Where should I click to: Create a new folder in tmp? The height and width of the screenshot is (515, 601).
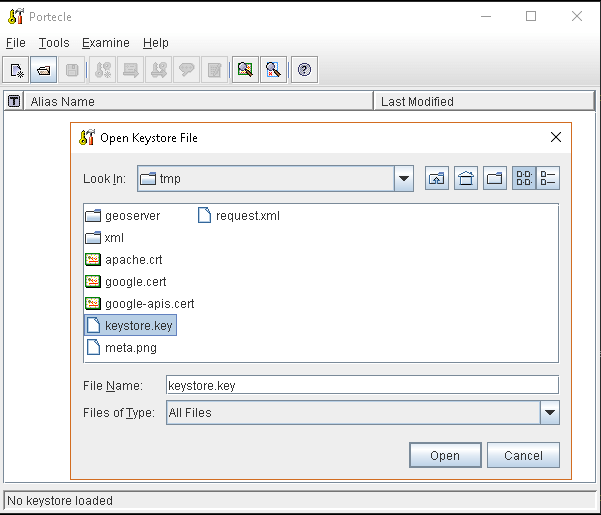pos(495,179)
